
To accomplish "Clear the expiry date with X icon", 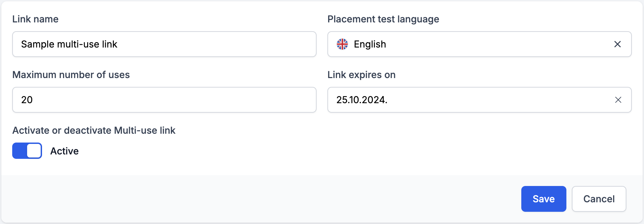I will (618, 100).
